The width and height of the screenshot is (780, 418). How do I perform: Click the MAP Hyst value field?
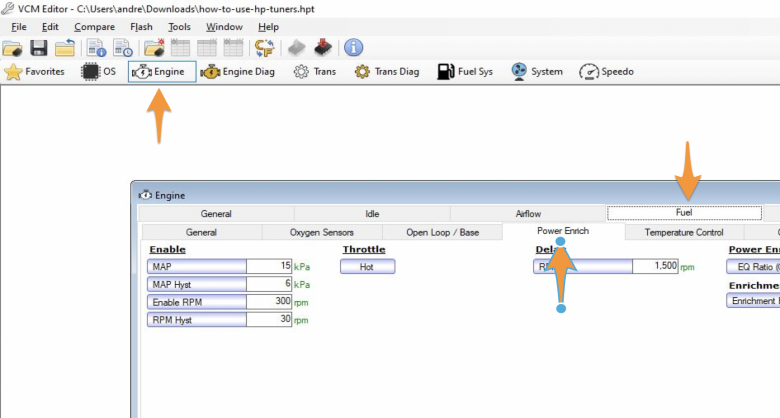click(269, 284)
